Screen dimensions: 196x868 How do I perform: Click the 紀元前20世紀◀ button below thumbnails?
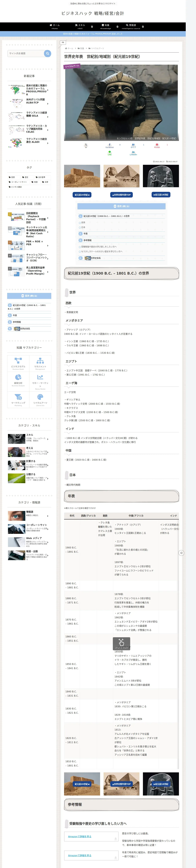(x=82, y=195)
